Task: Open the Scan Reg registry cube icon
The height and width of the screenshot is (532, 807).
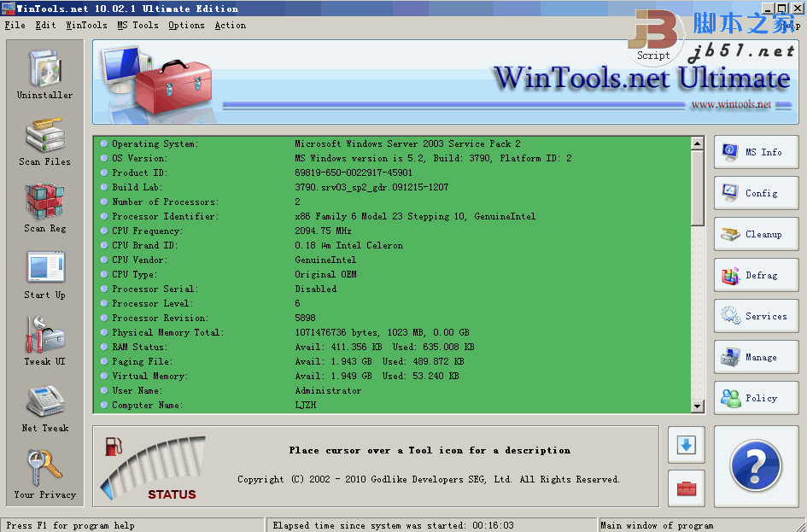Action: click(44, 202)
